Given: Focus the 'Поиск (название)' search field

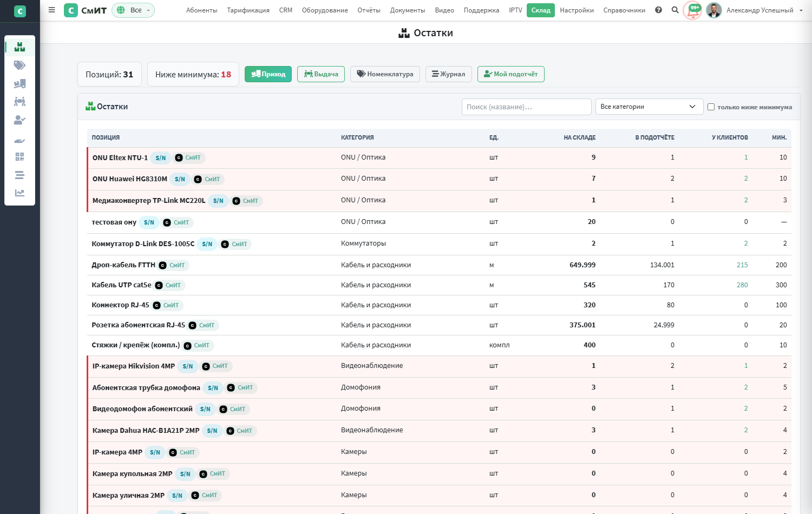Looking at the screenshot, I should [x=526, y=107].
